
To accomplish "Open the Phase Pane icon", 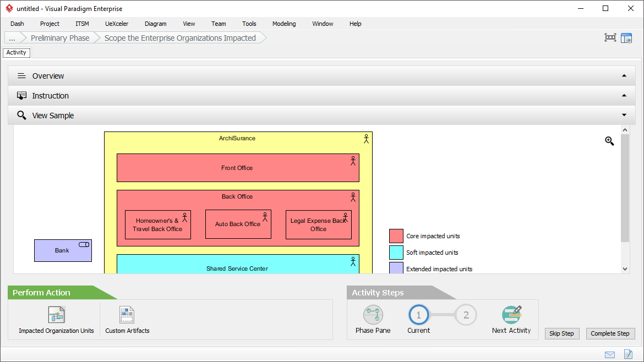I will [373, 315].
